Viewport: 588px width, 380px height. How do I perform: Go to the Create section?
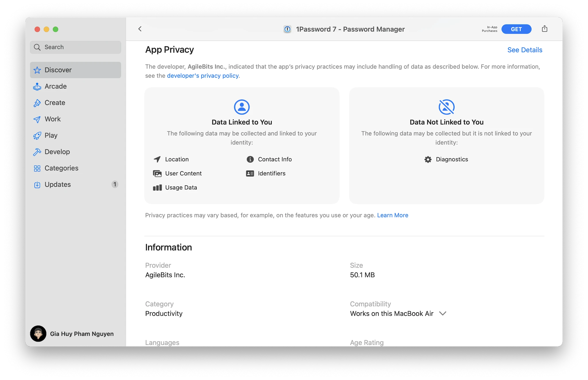pos(76,103)
